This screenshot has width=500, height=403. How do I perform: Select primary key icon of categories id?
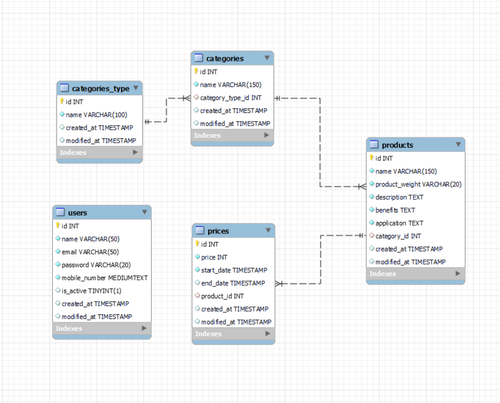[196, 71]
